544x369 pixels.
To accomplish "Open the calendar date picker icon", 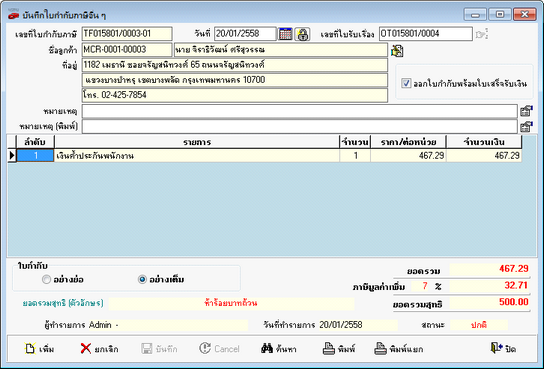I will click(x=285, y=34).
